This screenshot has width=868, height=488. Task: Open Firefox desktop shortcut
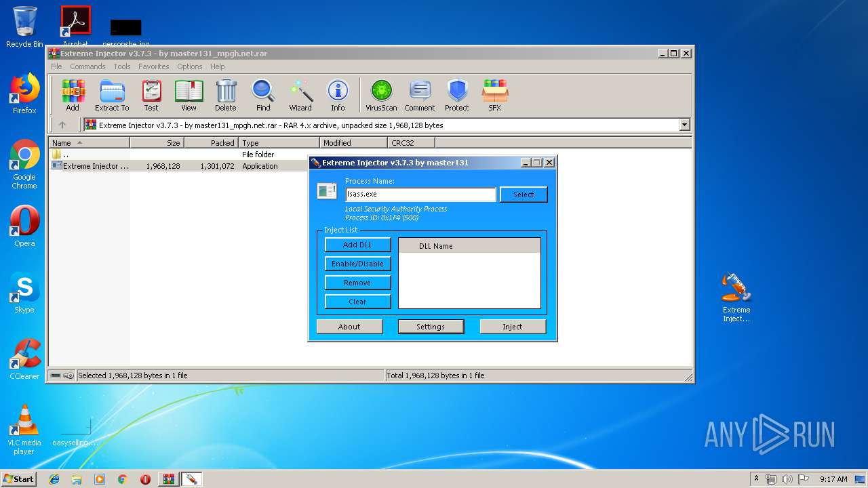24,94
